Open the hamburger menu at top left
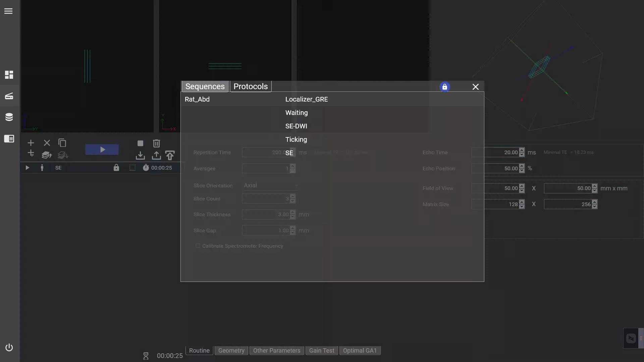 click(x=8, y=11)
